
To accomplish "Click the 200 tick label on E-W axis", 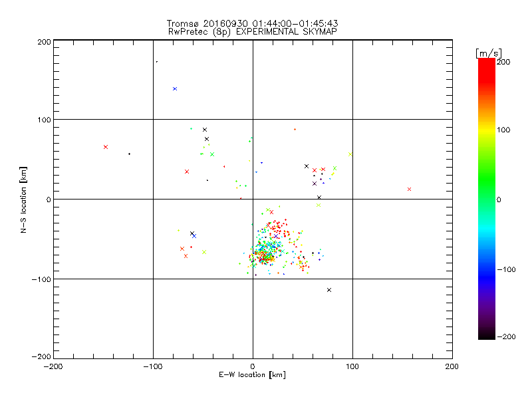I will [x=452, y=366].
